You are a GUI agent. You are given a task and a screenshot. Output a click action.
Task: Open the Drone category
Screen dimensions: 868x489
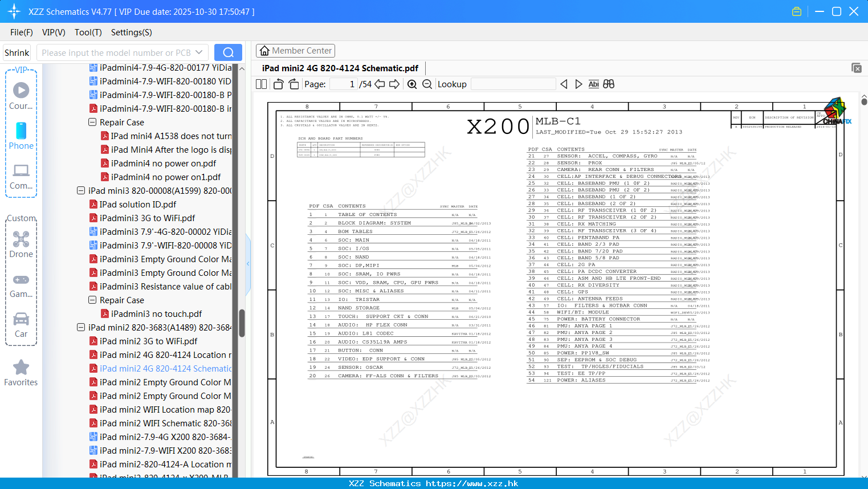click(21, 244)
